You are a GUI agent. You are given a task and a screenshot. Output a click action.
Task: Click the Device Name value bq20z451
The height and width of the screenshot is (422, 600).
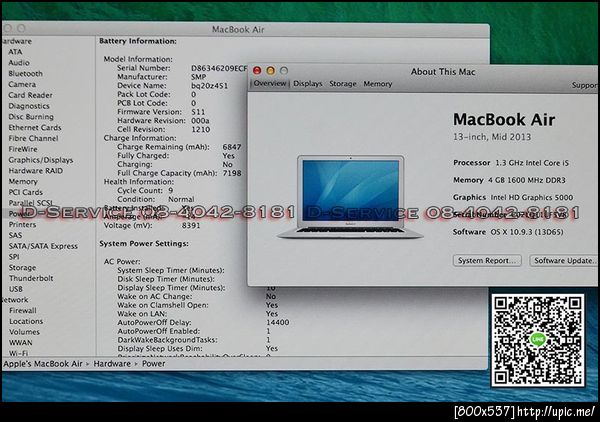209,86
